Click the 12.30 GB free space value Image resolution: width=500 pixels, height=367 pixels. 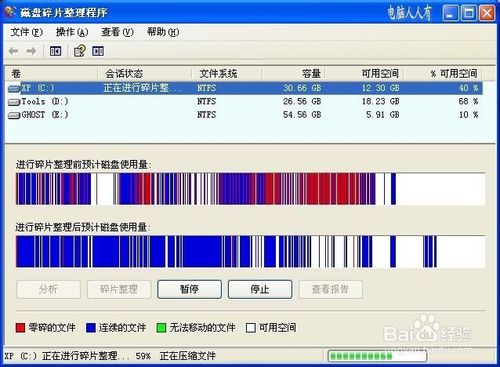coord(380,88)
